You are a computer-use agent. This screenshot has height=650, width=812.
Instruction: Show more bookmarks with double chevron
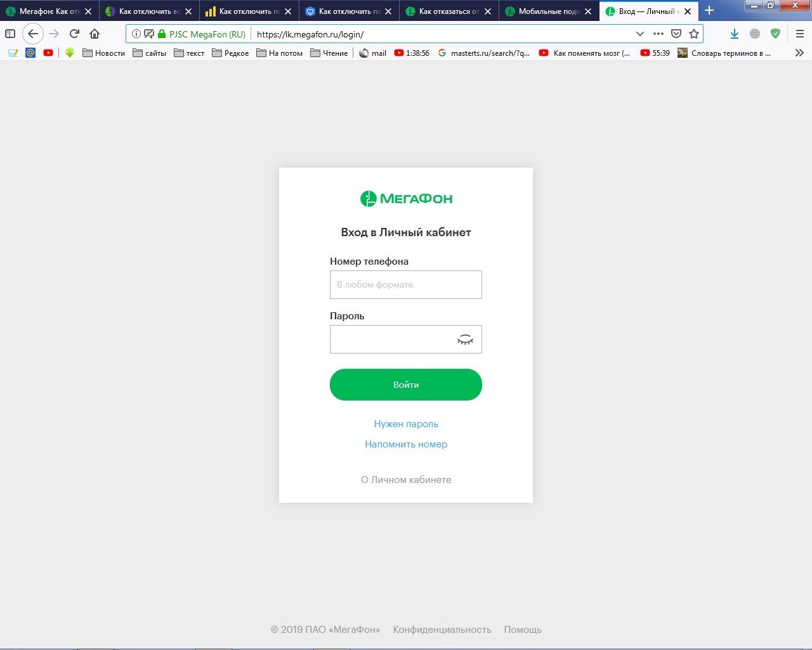click(799, 53)
